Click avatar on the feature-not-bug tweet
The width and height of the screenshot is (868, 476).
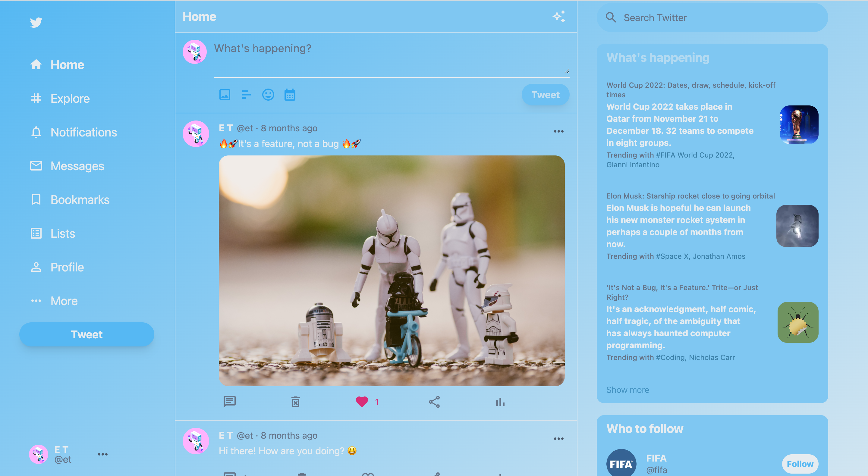pos(196,133)
